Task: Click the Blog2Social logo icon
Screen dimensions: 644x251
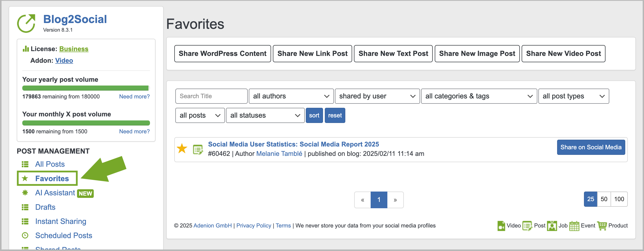Action: 26,23
